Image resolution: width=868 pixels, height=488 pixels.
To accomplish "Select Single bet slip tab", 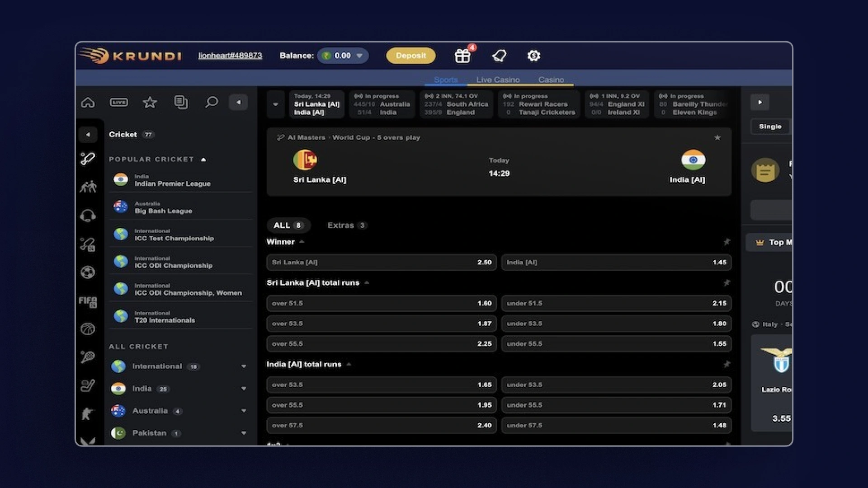I will 770,127.
